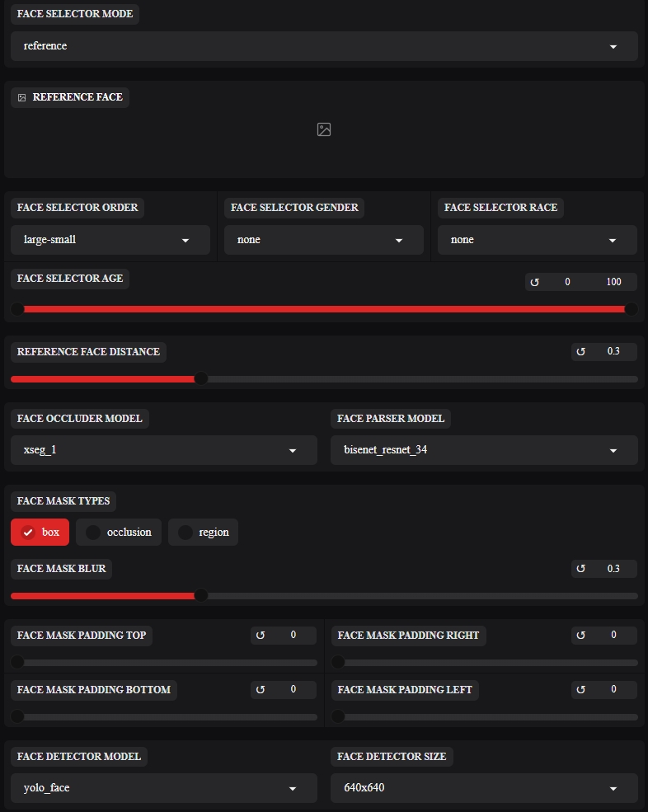Screen dimensions: 648x812
Task: Uncheck the box face mask type
Action: [40, 532]
